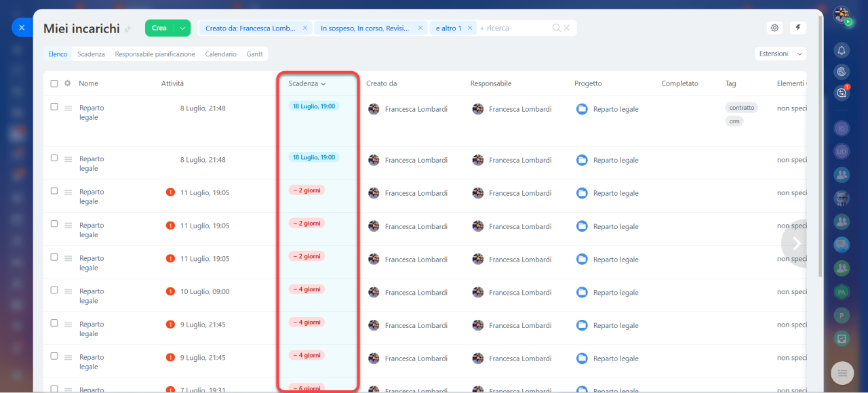This screenshot has width=868, height=393.
Task: Open the 'ID' avatar in right sidebar
Action: point(842,128)
